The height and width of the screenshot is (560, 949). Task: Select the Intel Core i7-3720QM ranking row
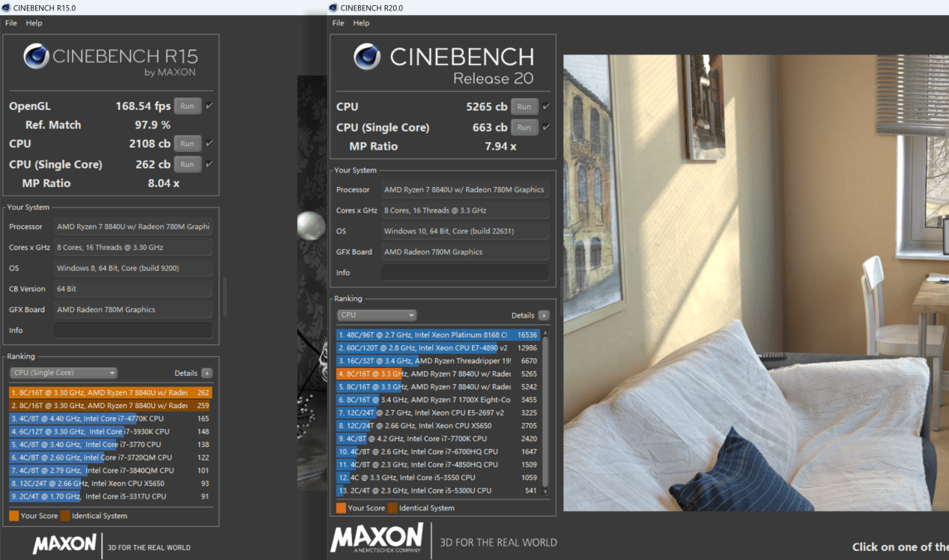coord(111,457)
